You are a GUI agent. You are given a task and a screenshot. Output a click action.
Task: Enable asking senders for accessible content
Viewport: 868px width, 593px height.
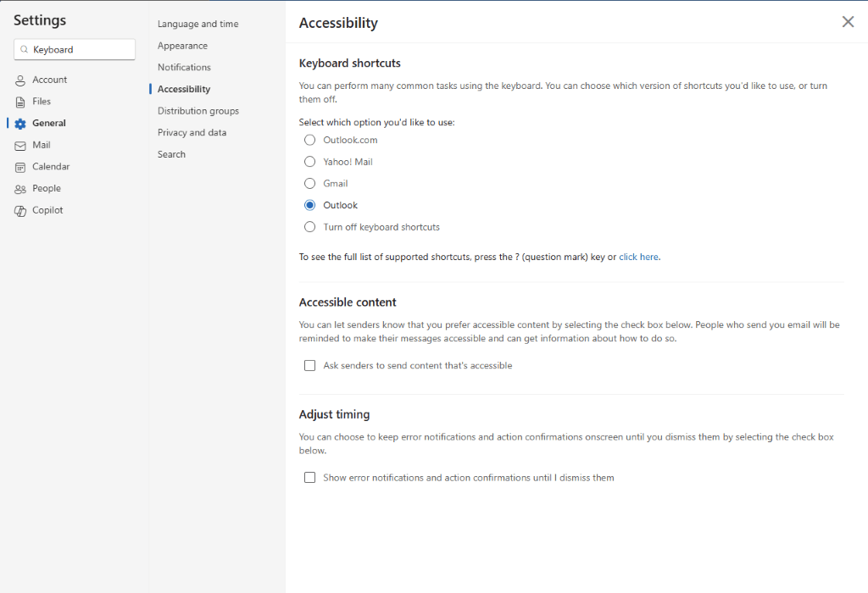[x=309, y=365]
